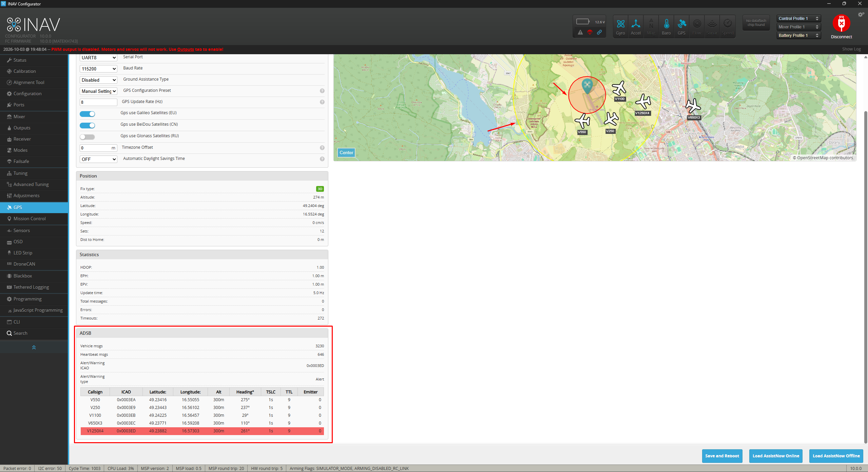Open GPS Configuration Preset dropdown

pyautogui.click(x=98, y=91)
